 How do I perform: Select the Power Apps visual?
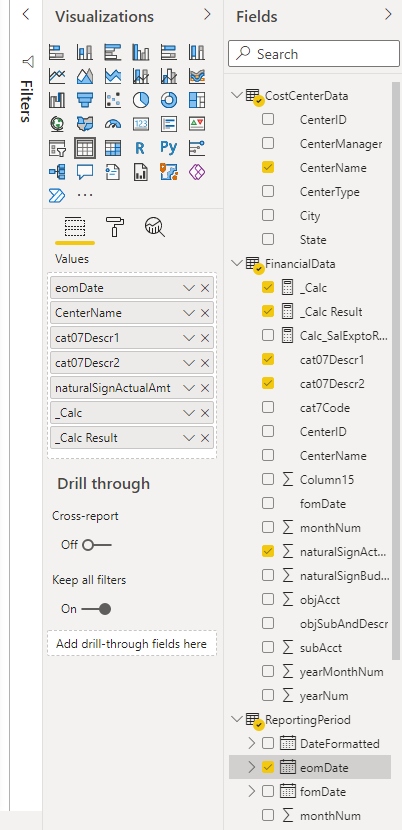point(196,172)
